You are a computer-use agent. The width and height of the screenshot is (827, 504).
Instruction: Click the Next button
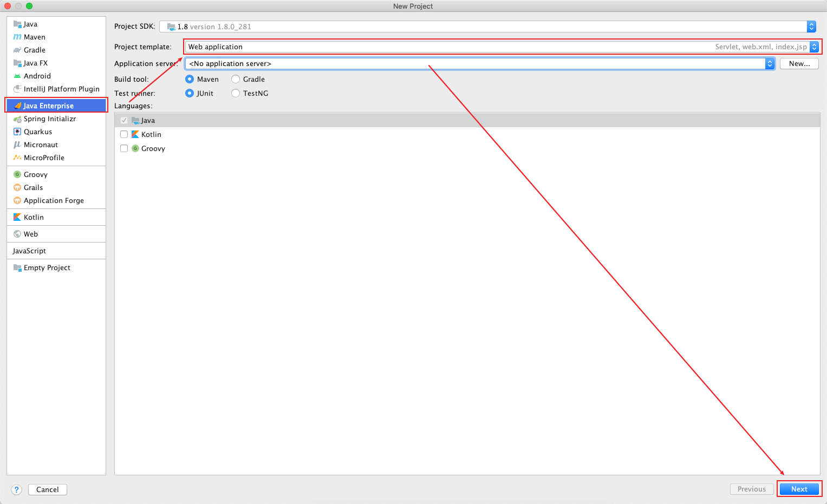coord(799,489)
